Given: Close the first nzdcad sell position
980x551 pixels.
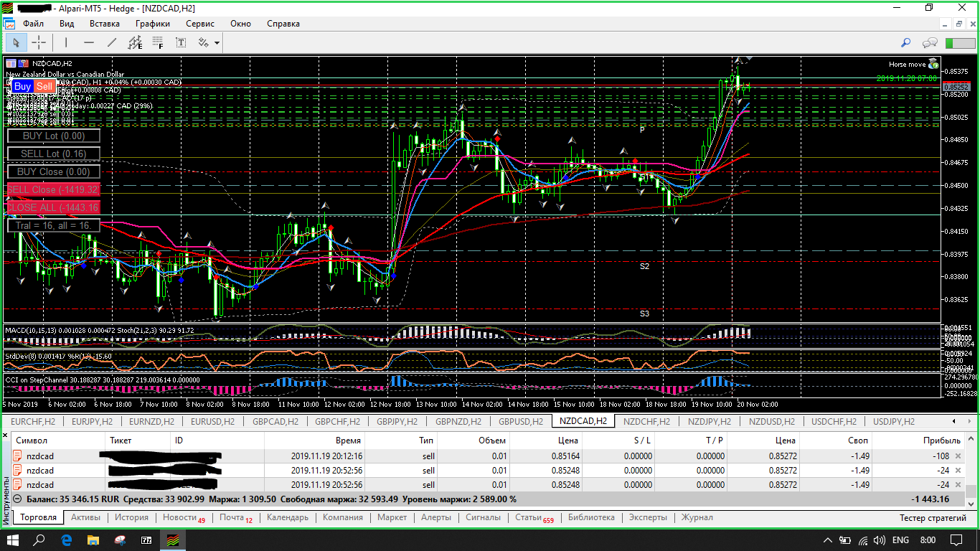Looking at the screenshot, I should coord(958,456).
